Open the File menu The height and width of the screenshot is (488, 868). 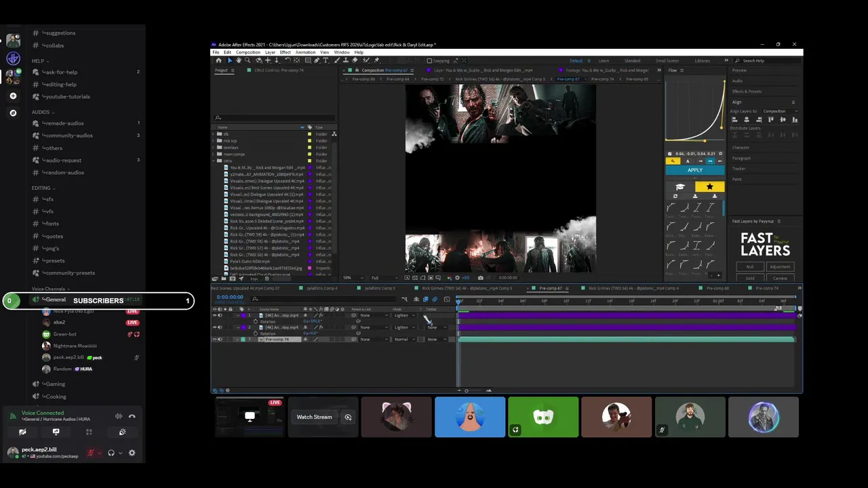(x=216, y=52)
